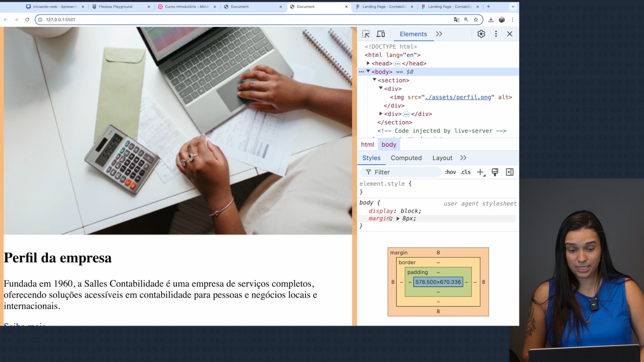
Task: Select html in the breadcrumb bar
Action: pos(367,144)
